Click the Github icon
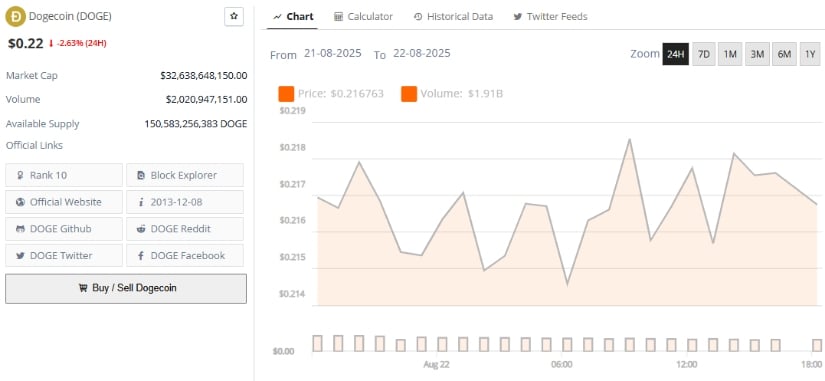 coord(20,229)
